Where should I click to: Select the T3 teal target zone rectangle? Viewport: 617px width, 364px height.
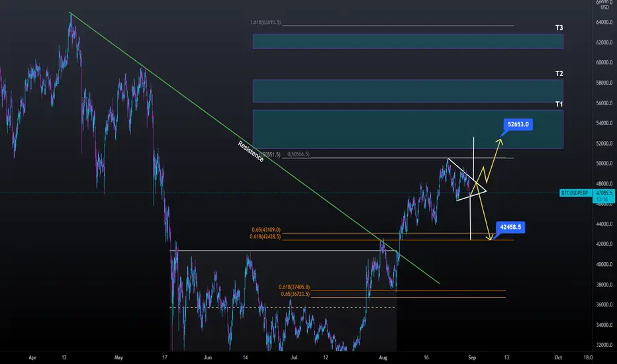[408, 41]
